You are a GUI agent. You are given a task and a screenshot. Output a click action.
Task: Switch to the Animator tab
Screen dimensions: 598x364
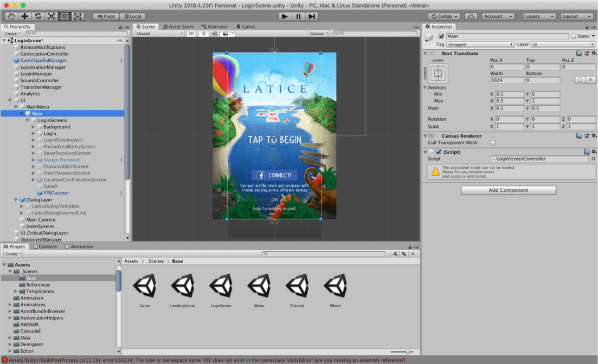(215, 27)
